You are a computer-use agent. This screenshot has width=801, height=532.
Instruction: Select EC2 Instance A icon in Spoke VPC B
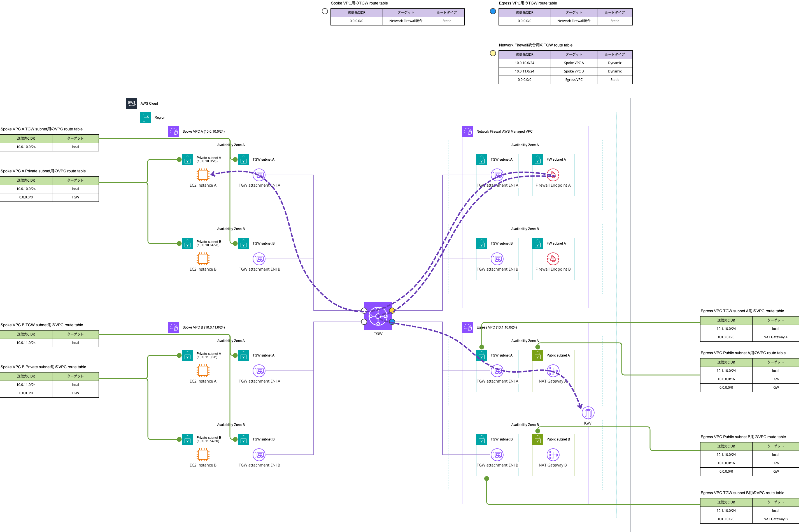[203, 371]
